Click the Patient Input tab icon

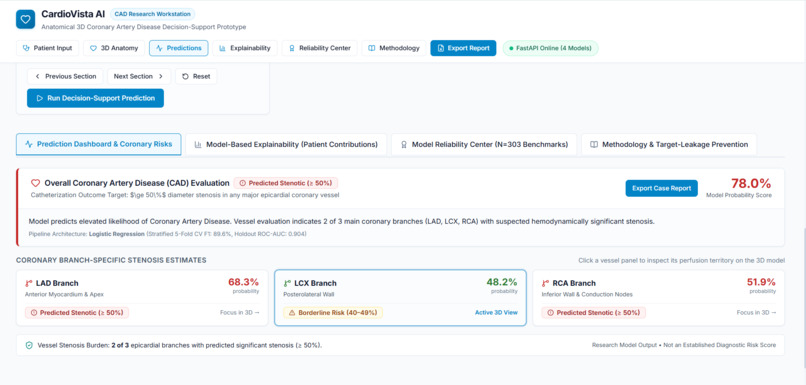click(x=26, y=48)
